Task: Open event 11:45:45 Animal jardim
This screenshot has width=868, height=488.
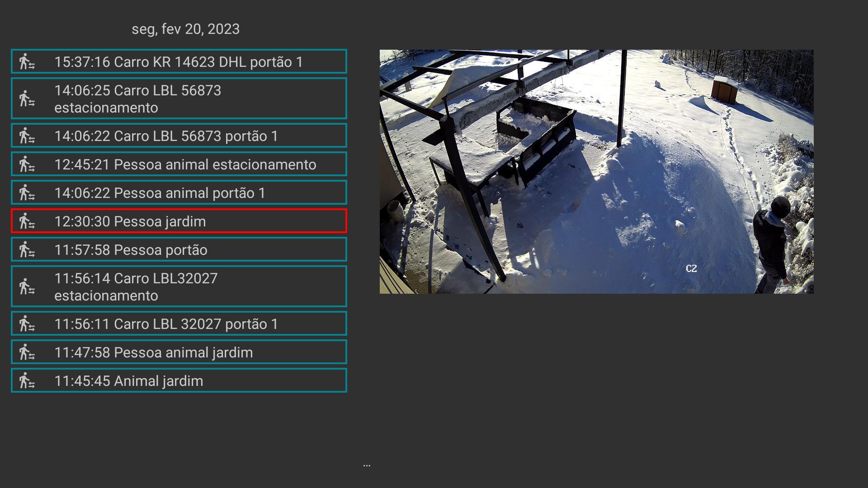Action: pyautogui.click(x=179, y=380)
